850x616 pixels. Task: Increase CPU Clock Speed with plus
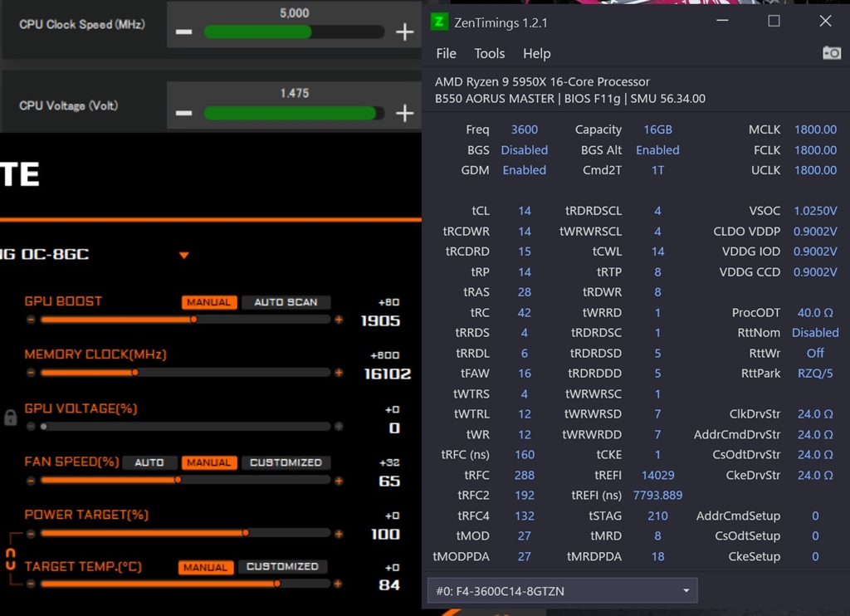click(405, 32)
